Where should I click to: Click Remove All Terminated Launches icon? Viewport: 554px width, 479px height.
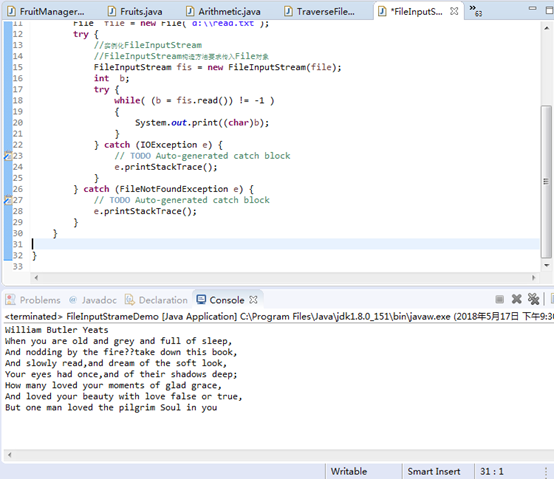tap(533, 299)
